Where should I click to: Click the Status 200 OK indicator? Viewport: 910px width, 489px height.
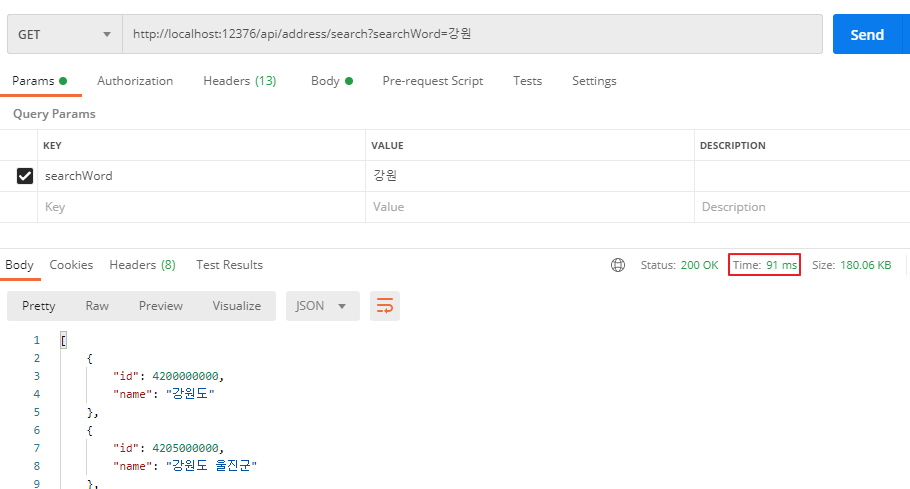[x=679, y=265]
